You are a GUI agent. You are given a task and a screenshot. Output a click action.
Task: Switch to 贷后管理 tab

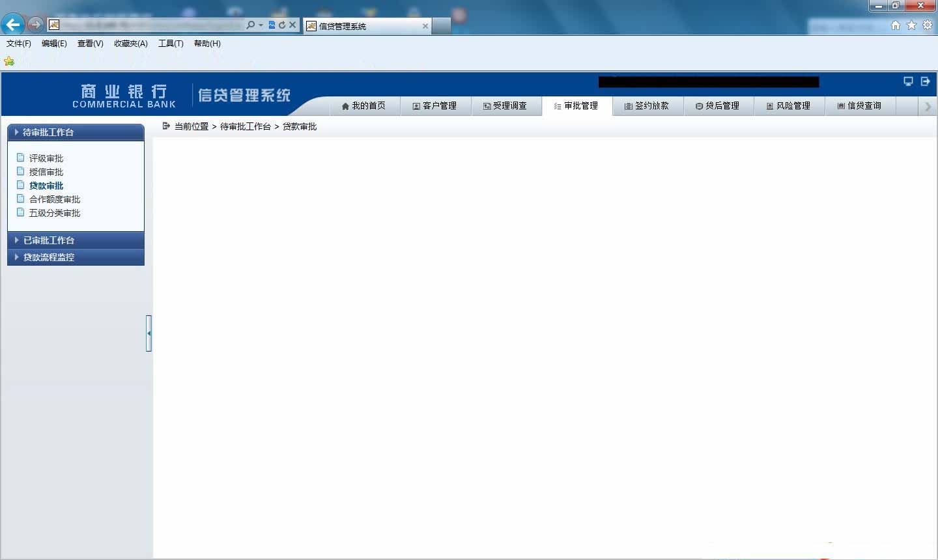[718, 105]
